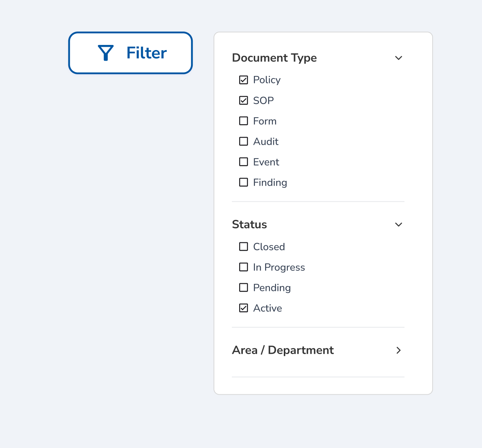Click the funnel icon on Filter button
482x448 pixels.
coord(106,53)
